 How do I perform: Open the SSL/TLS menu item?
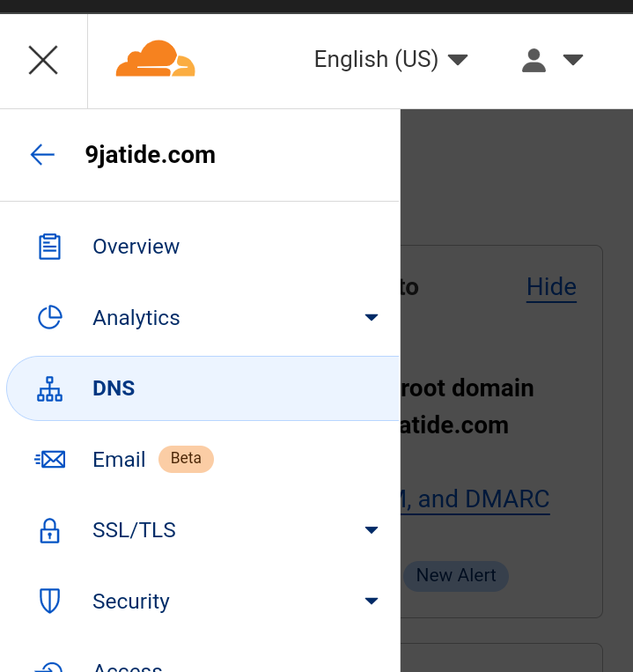coord(134,530)
